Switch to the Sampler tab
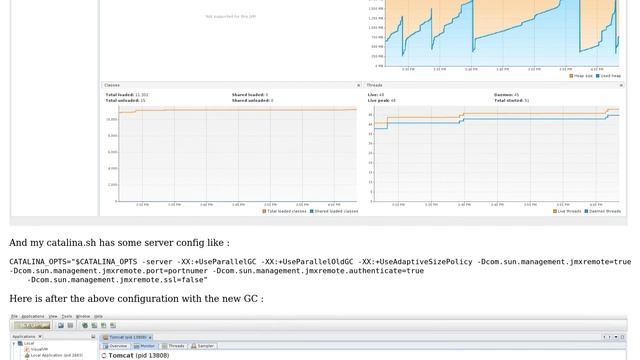 click(202, 346)
